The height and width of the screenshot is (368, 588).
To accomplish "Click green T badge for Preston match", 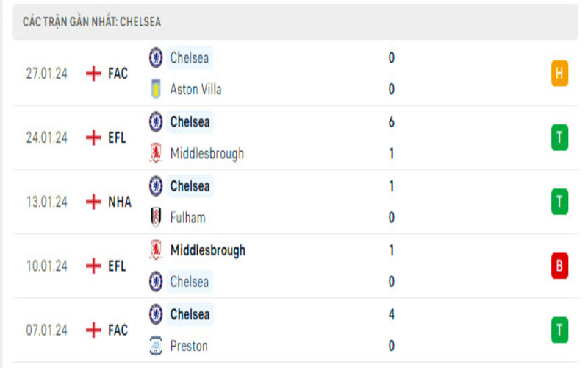I will pyautogui.click(x=559, y=330).
